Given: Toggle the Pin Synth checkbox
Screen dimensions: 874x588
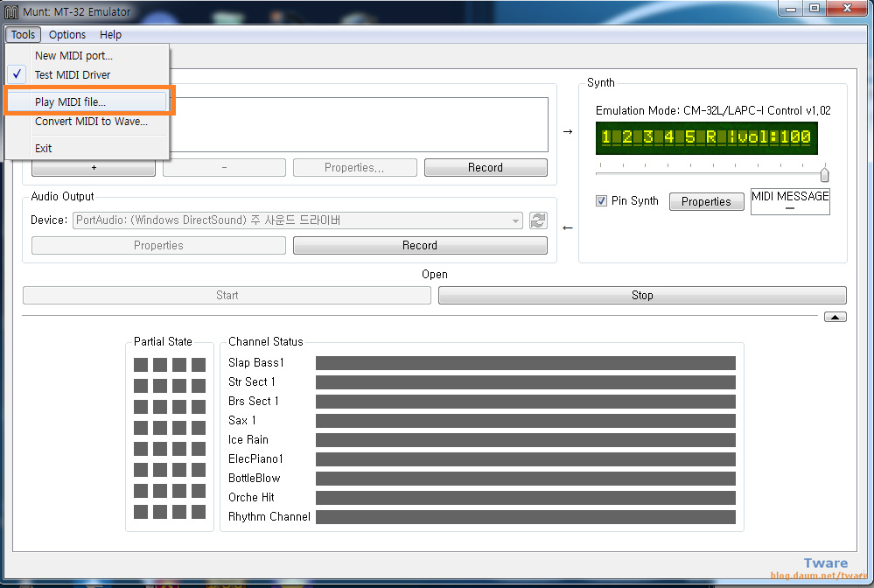Looking at the screenshot, I should pos(601,200).
